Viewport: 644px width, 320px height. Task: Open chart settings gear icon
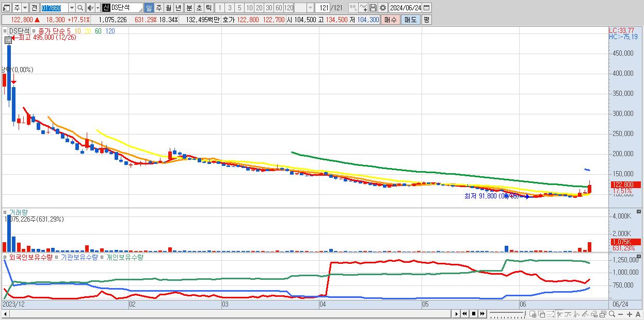[383, 8]
